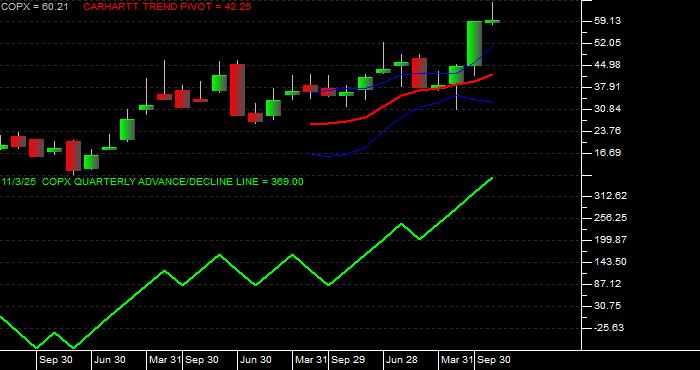The image size is (700, 370).
Task: Click the -25.63 advance/decline axis value
Action: pyautogui.click(x=608, y=328)
